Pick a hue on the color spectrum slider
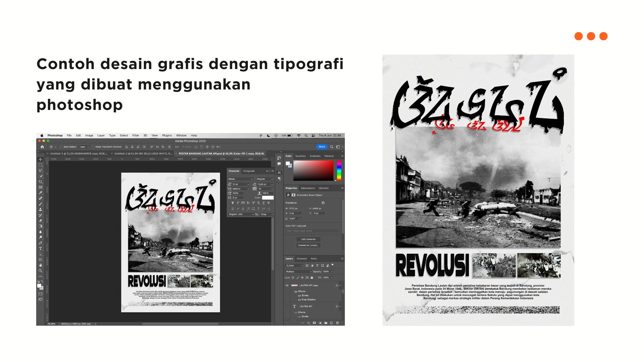The width and height of the screenshot is (644, 362). pos(339,171)
